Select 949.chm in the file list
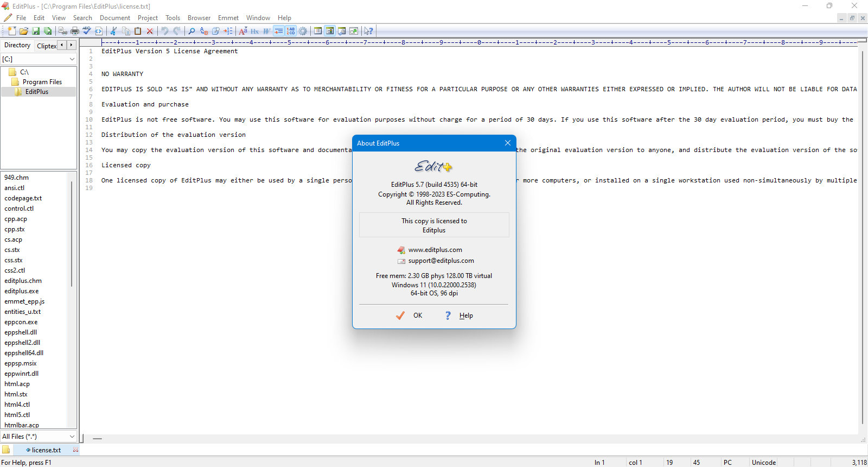Screen dimensions: 868x467 [x=17, y=178]
